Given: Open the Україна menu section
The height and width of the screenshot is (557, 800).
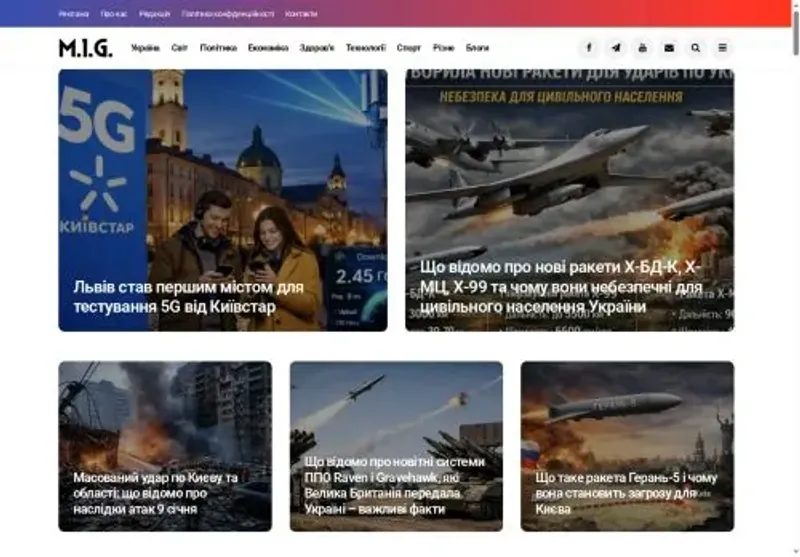Looking at the screenshot, I should point(145,48).
